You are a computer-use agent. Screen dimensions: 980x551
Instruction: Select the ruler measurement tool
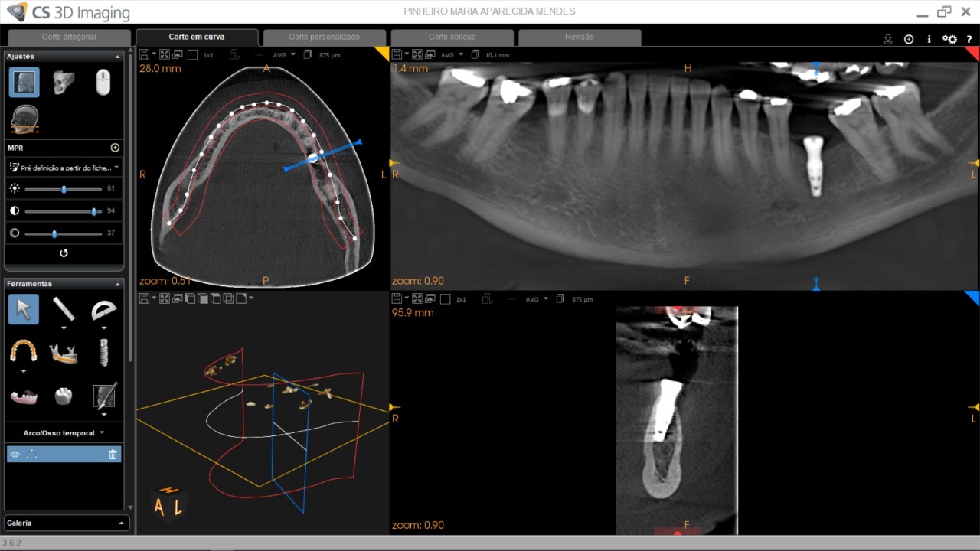64,309
